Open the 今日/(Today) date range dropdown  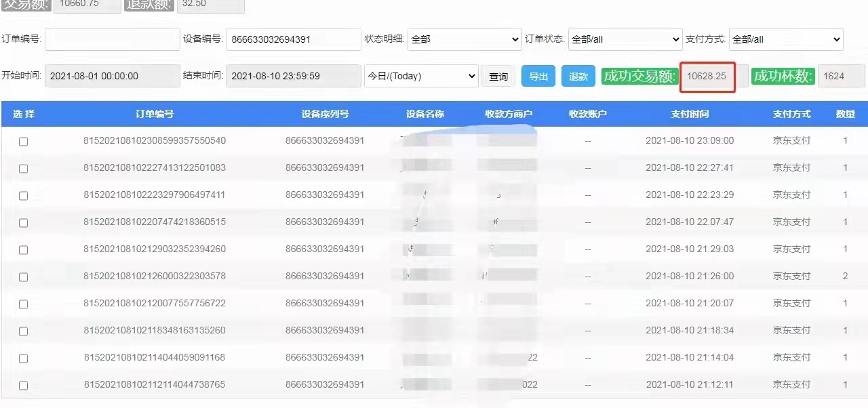[421, 76]
